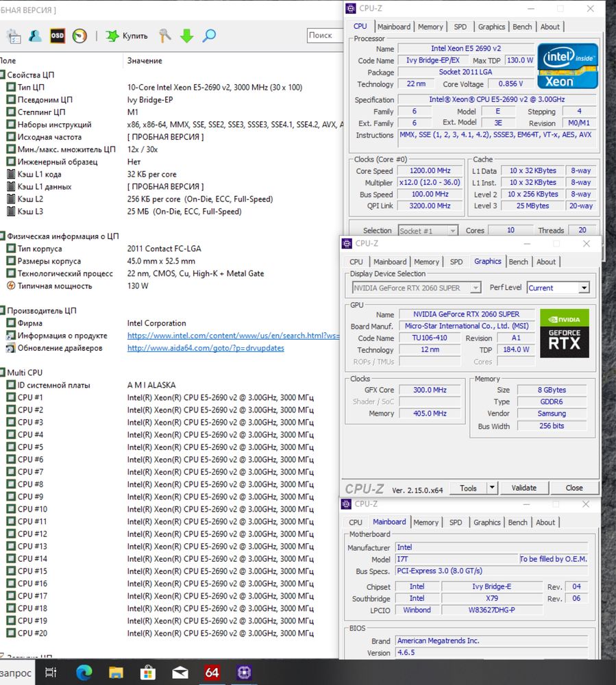The image size is (616, 685).
Task: Select the CPU #20 row
Action: (x=172, y=634)
